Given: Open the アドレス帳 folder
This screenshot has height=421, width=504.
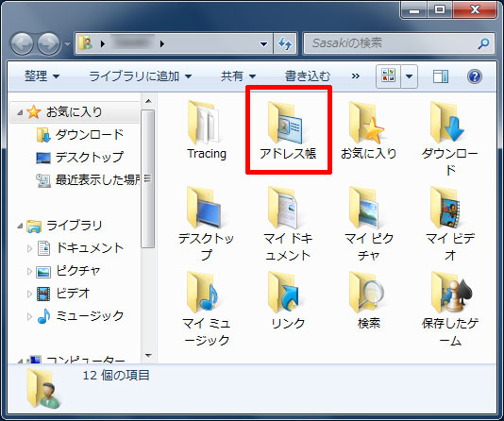Looking at the screenshot, I should click(x=288, y=130).
